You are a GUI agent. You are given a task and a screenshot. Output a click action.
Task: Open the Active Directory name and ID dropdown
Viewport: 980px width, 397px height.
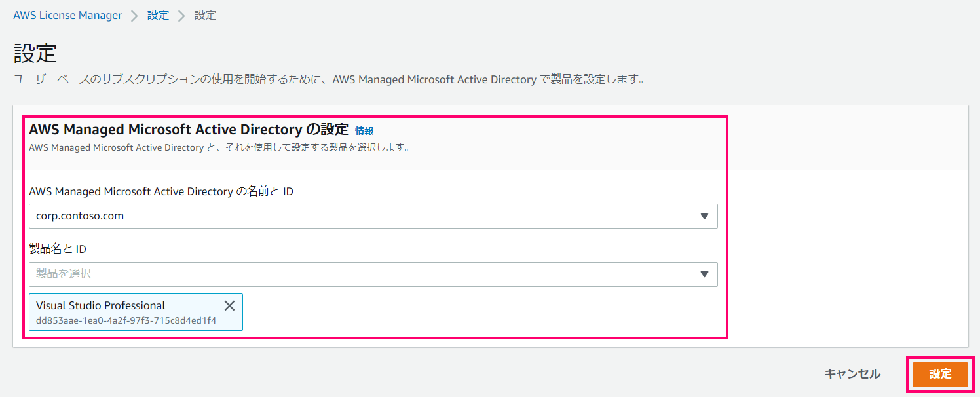(x=373, y=216)
